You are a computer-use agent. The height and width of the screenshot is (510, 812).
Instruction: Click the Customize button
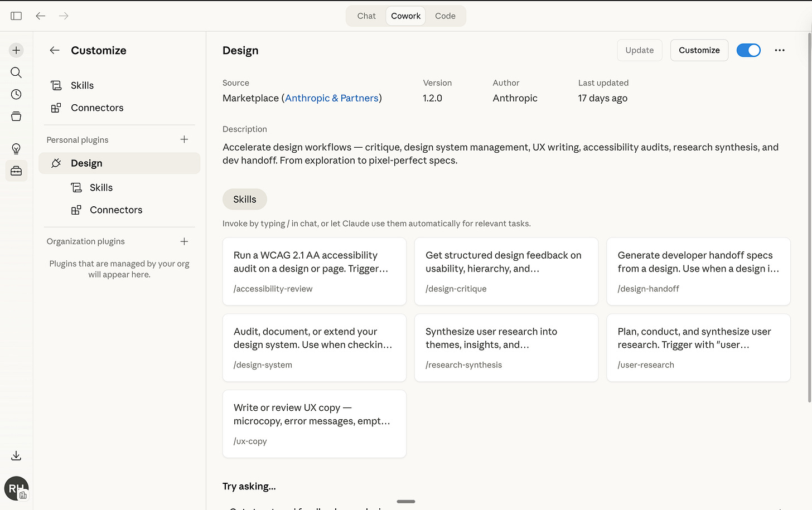coord(699,50)
